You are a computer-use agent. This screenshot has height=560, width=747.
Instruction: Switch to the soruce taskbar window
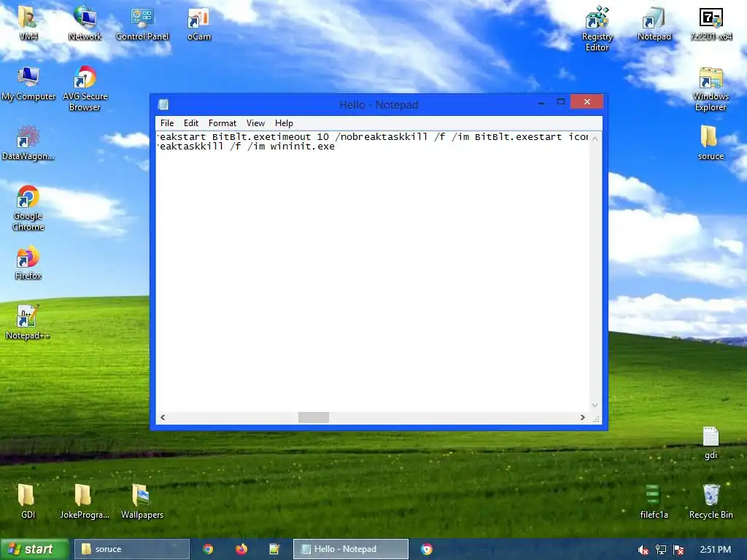pos(131,549)
